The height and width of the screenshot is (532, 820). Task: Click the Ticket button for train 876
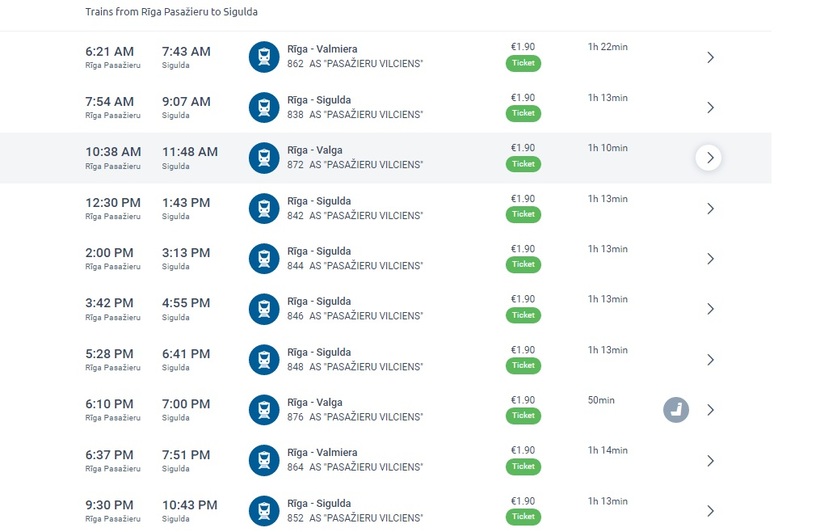[523, 415]
